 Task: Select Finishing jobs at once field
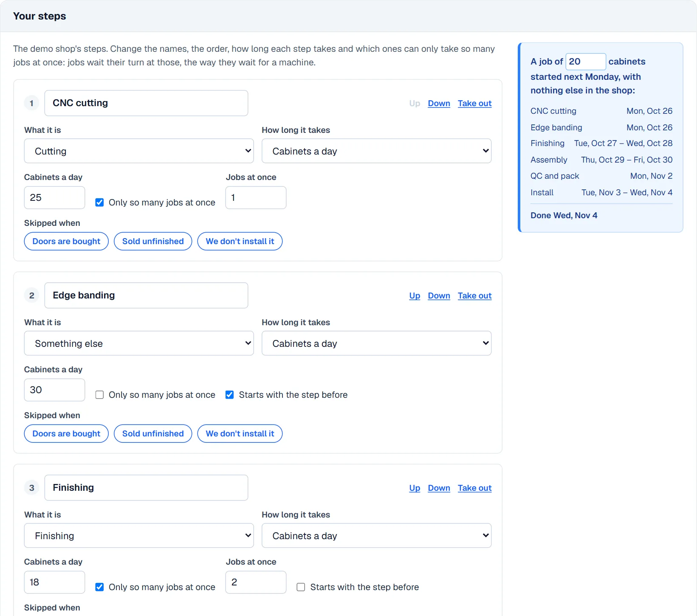(256, 582)
